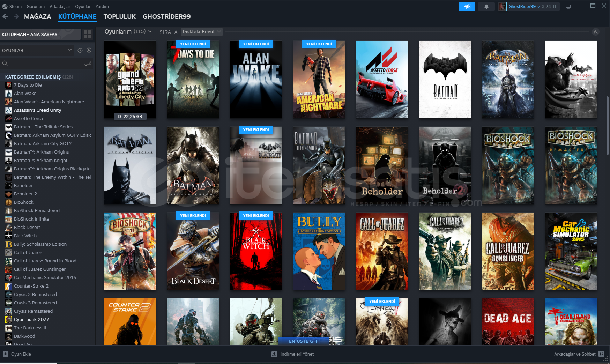Screen dimensions: 610x364
Task: Click the 3,24 TL wallet balance
Action: point(549,7)
